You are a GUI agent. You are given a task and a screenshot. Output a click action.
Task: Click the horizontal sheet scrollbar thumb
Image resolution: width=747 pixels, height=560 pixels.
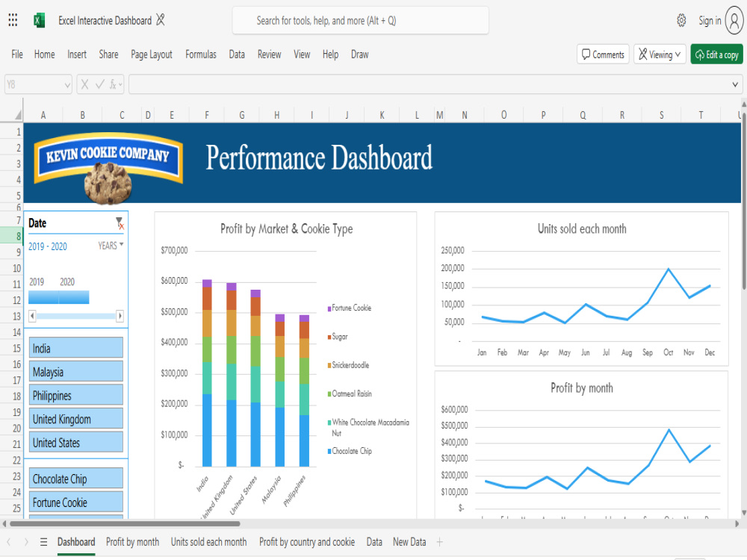tap(125, 524)
